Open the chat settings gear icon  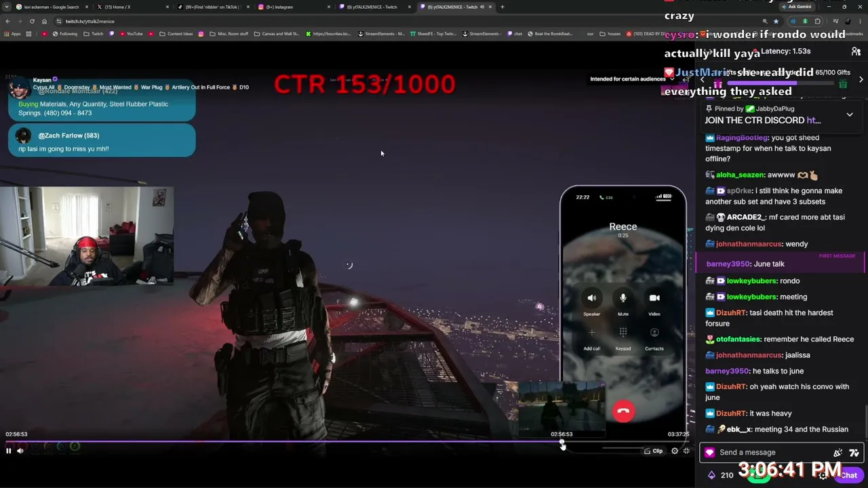point(823,475)
